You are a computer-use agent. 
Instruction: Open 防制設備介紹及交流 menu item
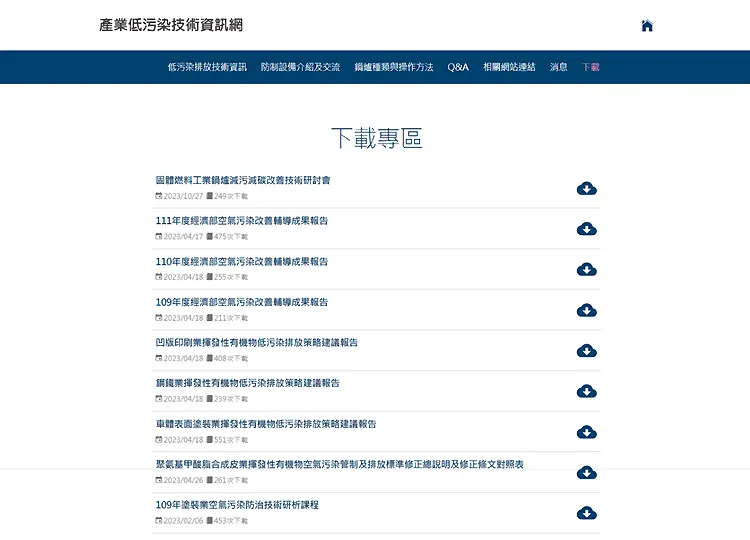click(x=300, y=67)
